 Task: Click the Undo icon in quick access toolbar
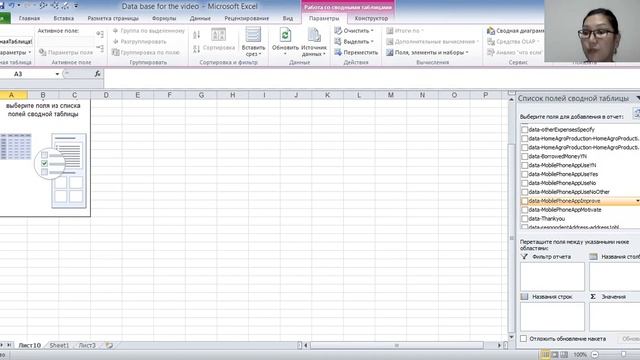[x=11, y=5]
